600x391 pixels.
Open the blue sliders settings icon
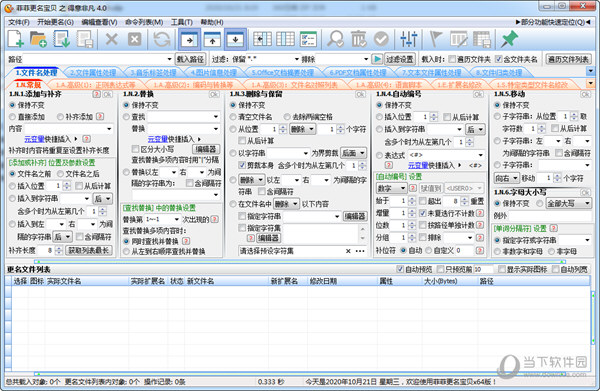(x=408, y=39)
